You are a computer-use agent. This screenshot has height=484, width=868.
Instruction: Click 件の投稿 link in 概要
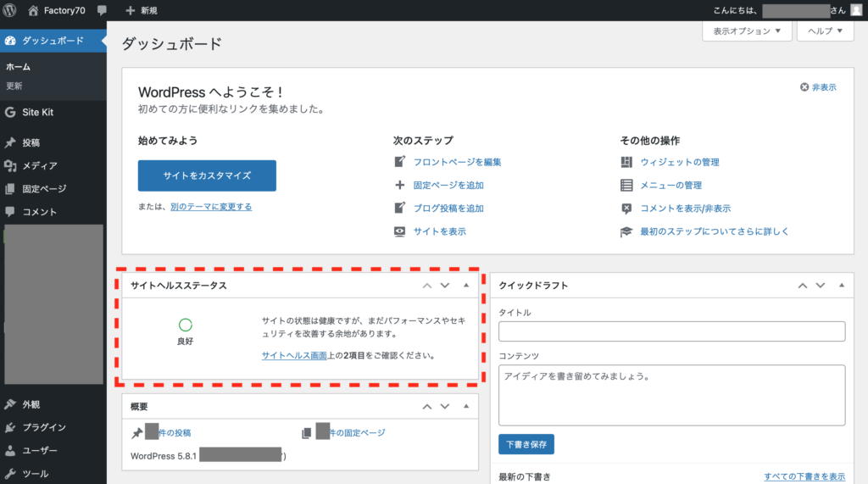pyautogui.click(x=175, y=433)
